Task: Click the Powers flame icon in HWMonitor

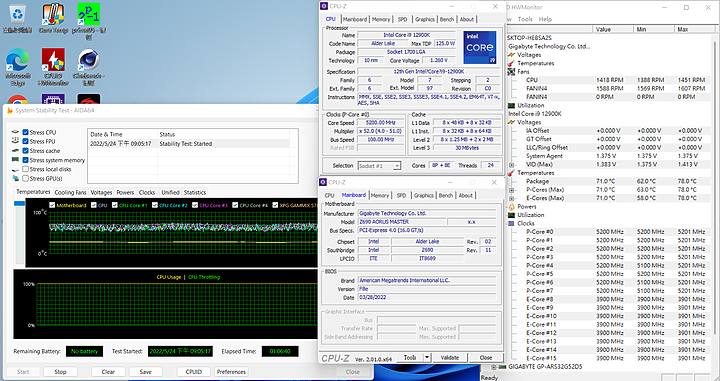Action: (x=511, y=207)
